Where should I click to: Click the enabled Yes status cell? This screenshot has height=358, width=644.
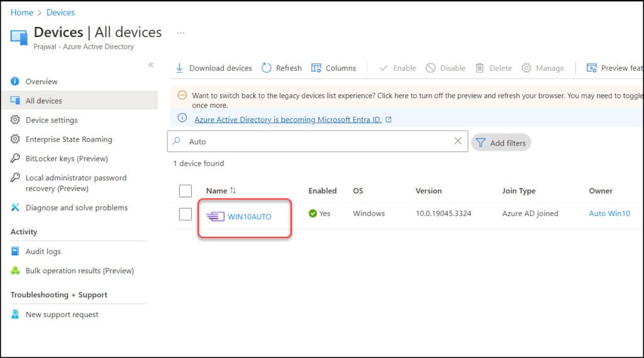click(x=319, y=214)
